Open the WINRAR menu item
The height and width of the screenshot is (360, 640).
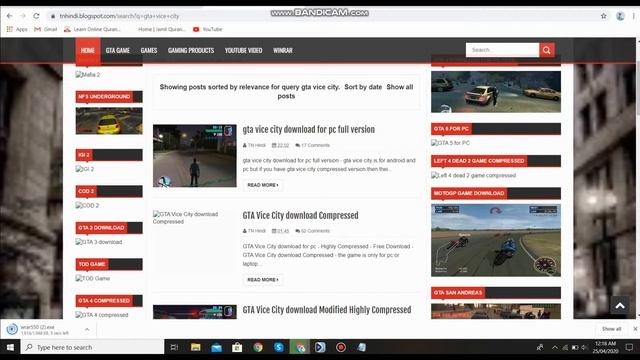click(282, 50)
